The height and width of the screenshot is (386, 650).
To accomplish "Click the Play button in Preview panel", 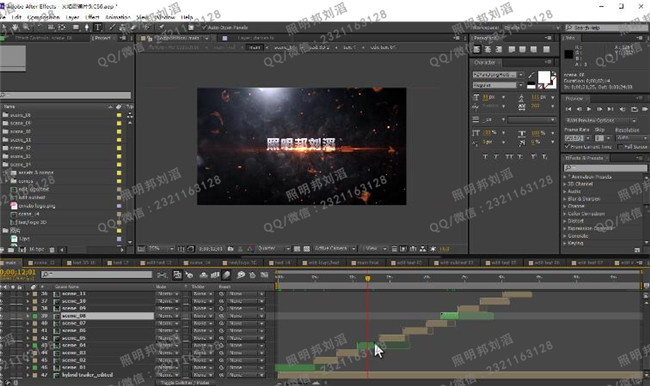I will (589, 109).
